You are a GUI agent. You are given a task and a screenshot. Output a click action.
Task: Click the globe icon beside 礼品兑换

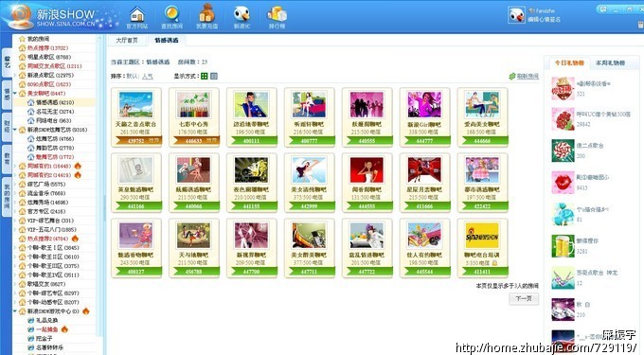(x=31, y=320)
